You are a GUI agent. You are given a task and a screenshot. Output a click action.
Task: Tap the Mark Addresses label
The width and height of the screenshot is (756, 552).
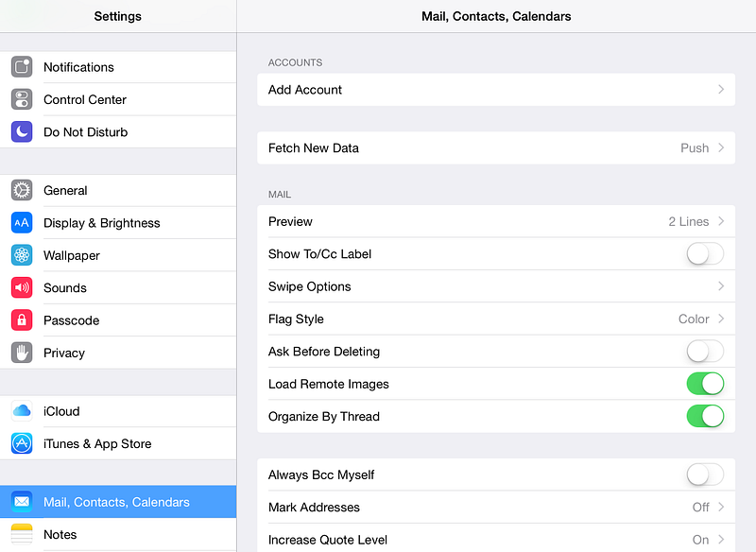314,508
